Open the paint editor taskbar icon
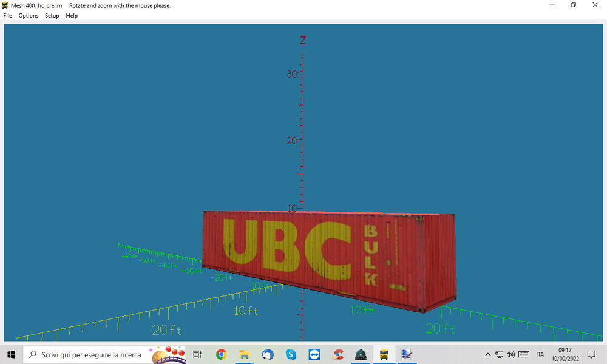This screenshot has width=607, height=364. [407, 354]
